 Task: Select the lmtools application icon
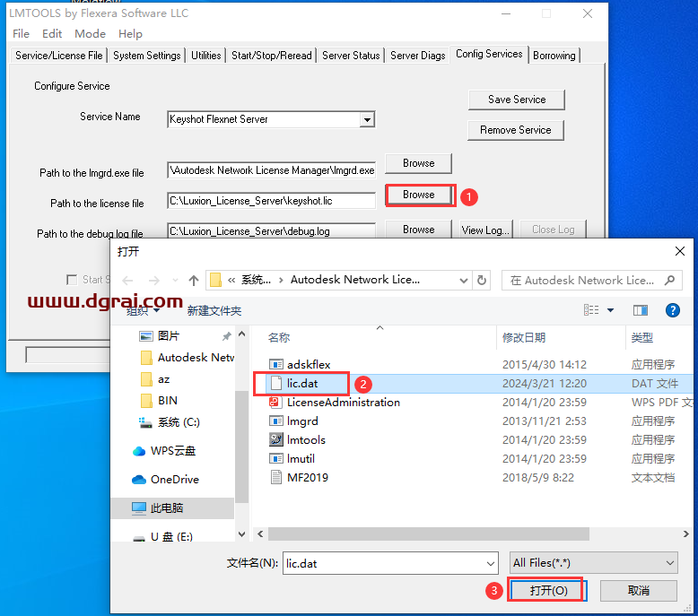click(x=276, y=439)
